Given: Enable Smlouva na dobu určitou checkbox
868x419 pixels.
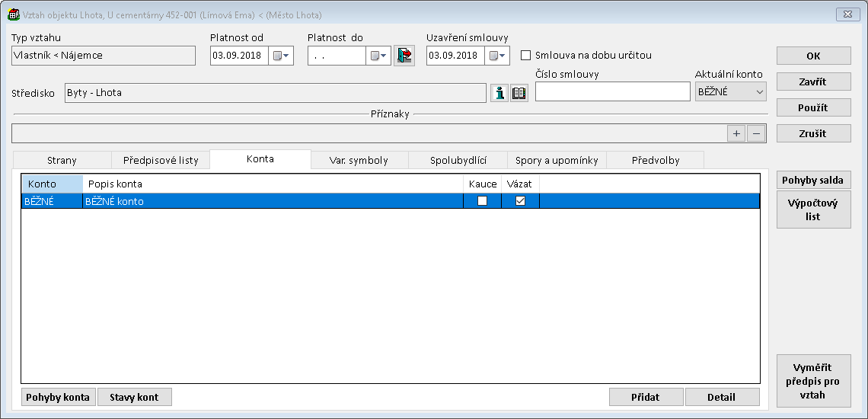Looking at the screenshot, I should (525, 56).
